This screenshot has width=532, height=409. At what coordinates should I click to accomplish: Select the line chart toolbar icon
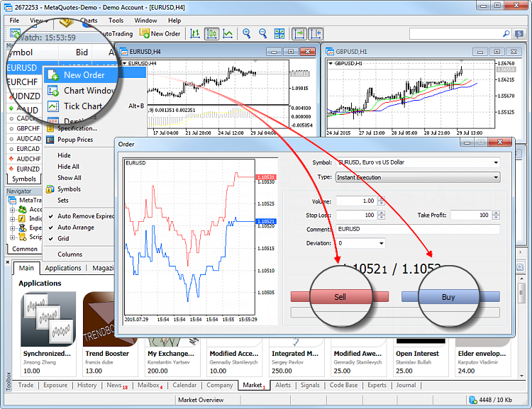click(x=228, y=33)
